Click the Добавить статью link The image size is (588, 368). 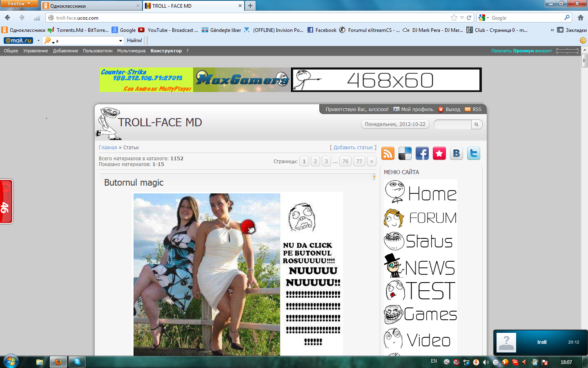tap(353, 148)
